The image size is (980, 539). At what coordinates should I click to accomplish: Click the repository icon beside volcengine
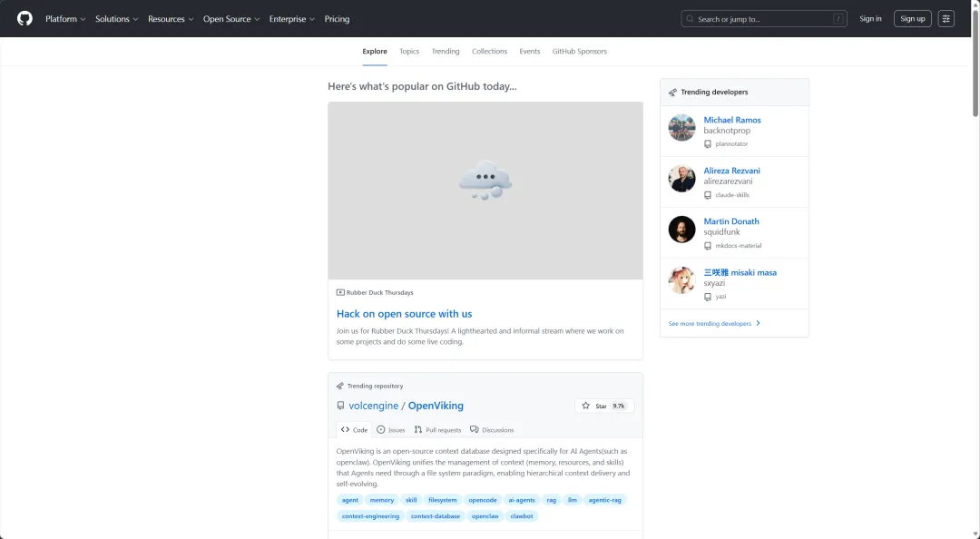[x=340, y=406]
